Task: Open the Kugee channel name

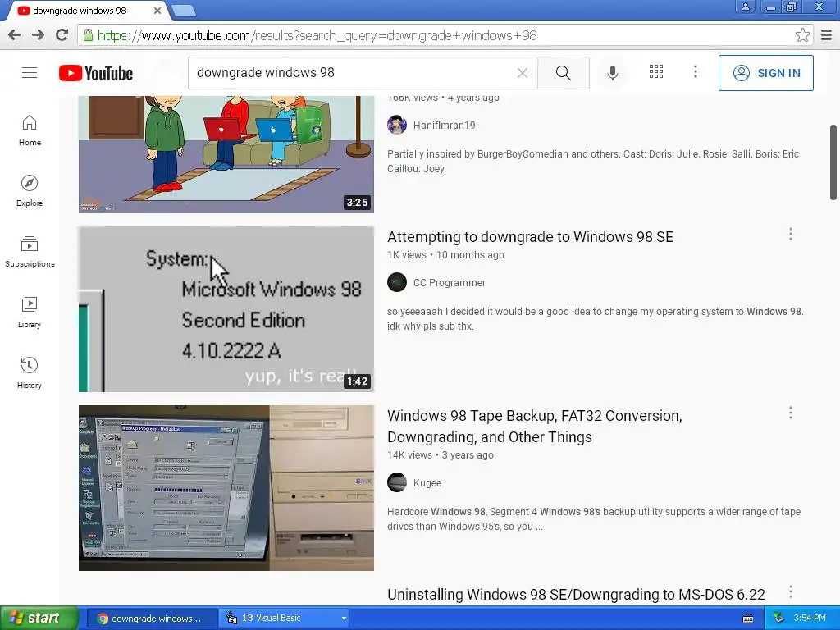Action: click(427, 483)
